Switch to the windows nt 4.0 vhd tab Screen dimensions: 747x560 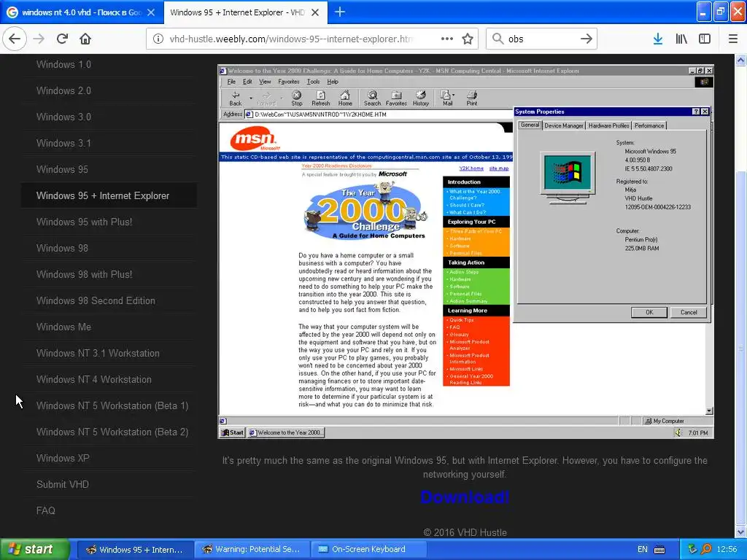(x=82, y=12)
